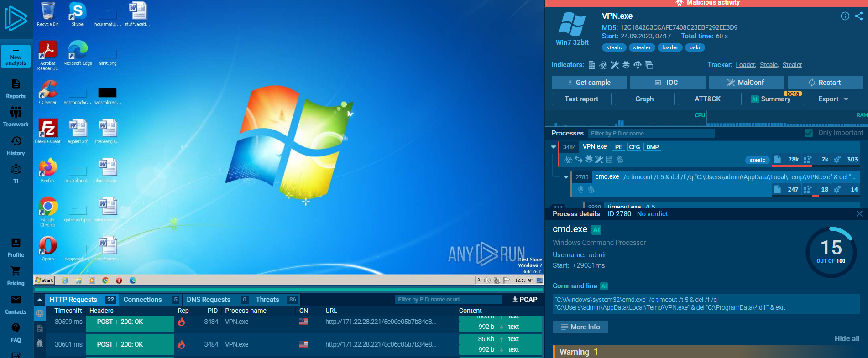This screenshot has width=868, height=358.
Task: Open the History section
Action: coord(16,146)
